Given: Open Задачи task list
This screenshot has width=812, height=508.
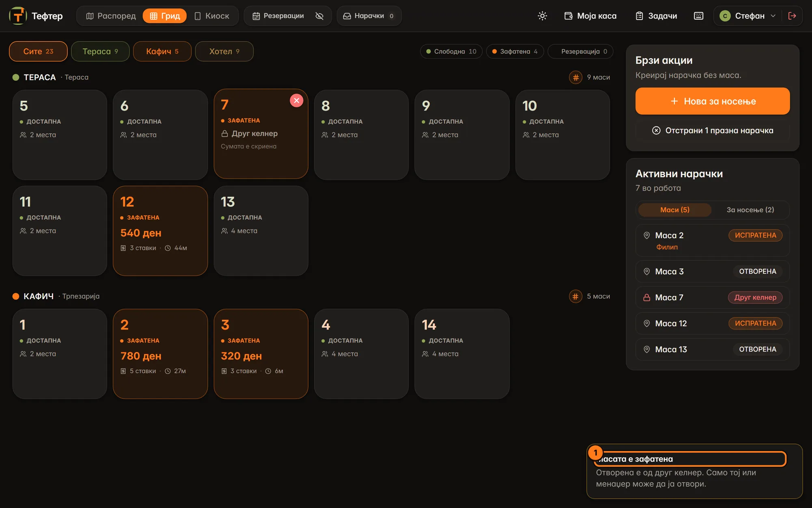Looking at the screenshot, I should click(x=657, y=16).
